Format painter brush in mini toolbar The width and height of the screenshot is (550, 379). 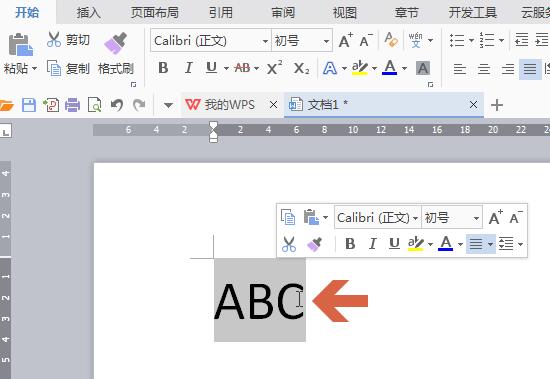click(314, 244)
